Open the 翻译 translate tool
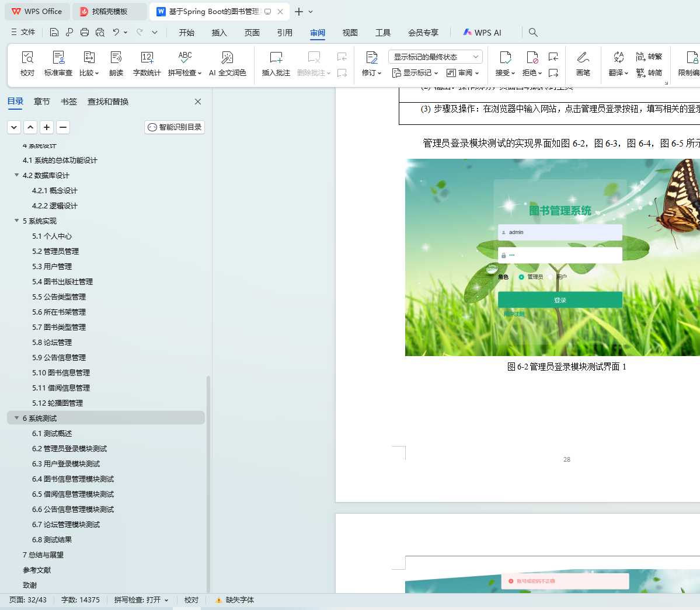 (618, 64)
